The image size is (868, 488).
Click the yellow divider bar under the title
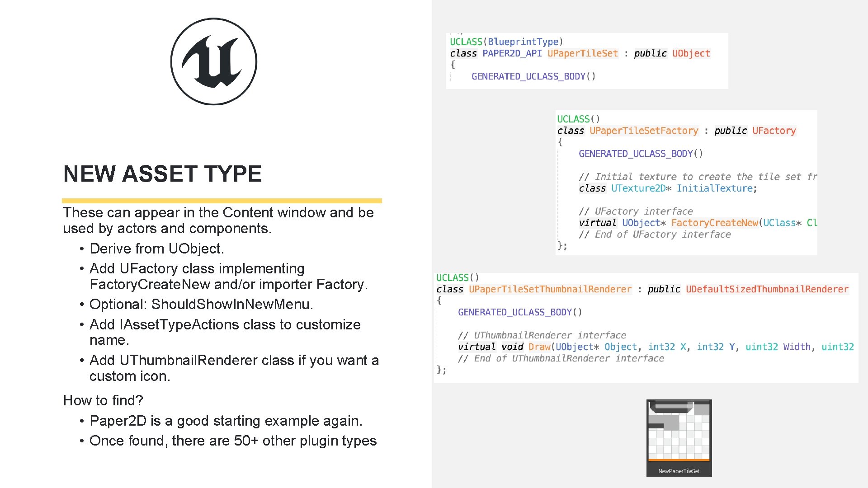[222, 201]
